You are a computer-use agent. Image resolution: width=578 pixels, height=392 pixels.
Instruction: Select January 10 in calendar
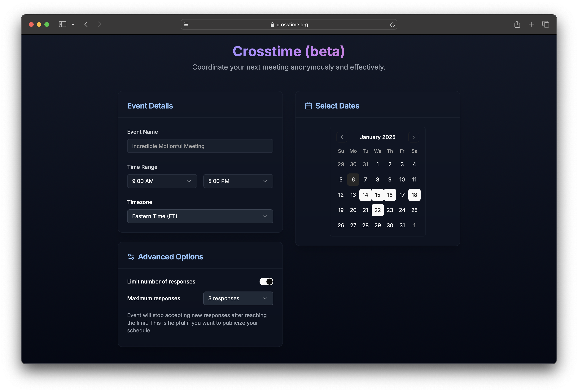(x=402, y=180)
